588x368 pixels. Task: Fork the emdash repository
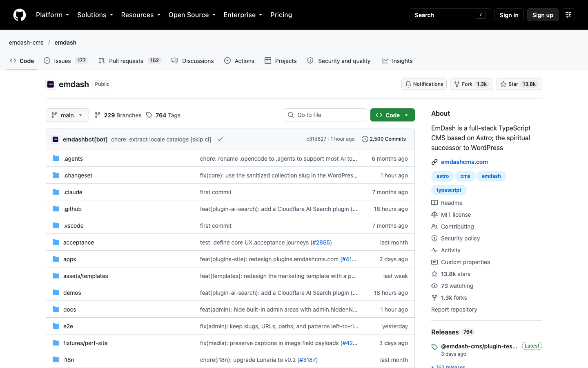(x=472, y=84)
